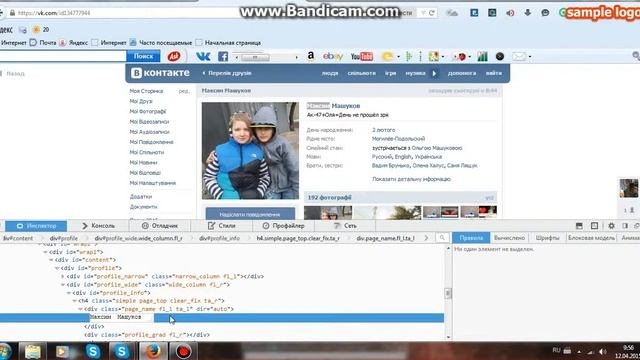Collapse the div id="profile" node
The height and width of the screenshot is (360, 640).
(57, 268)
